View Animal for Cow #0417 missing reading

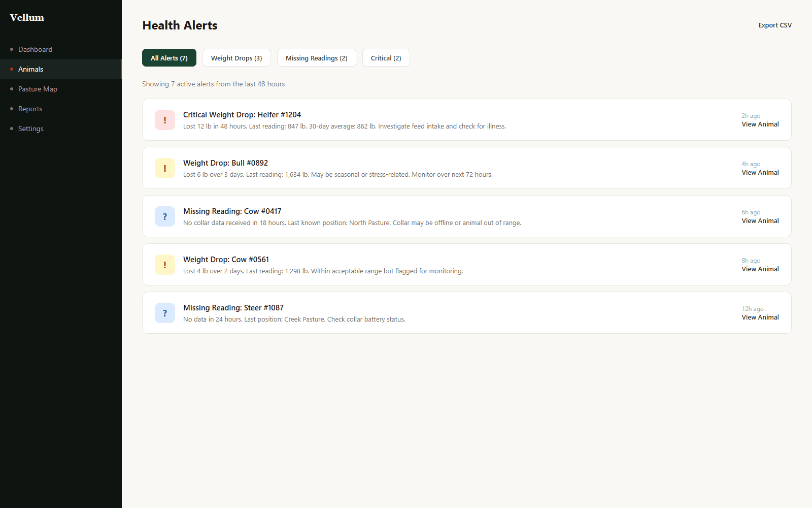tap(760, 220)
